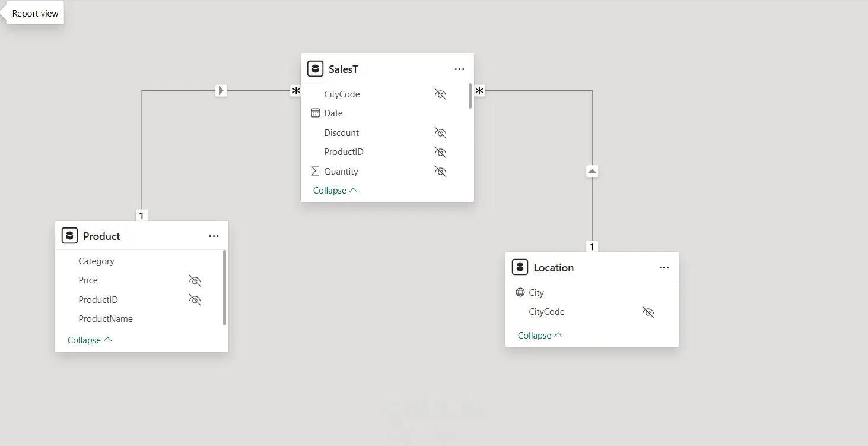Open the Product table more options menu
The height and width of the screenshot is (446, 868).
(x=214, y=236)
